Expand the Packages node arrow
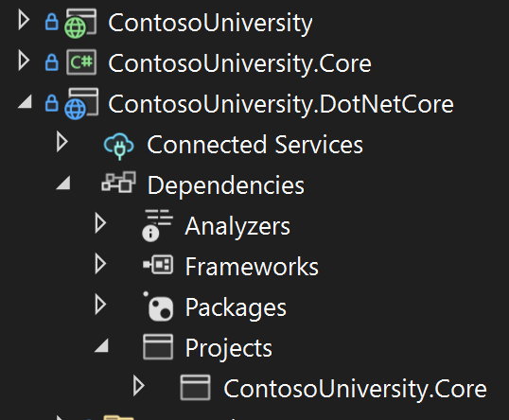This screenshot has width=509, height=420. click(x=100, y=305)
